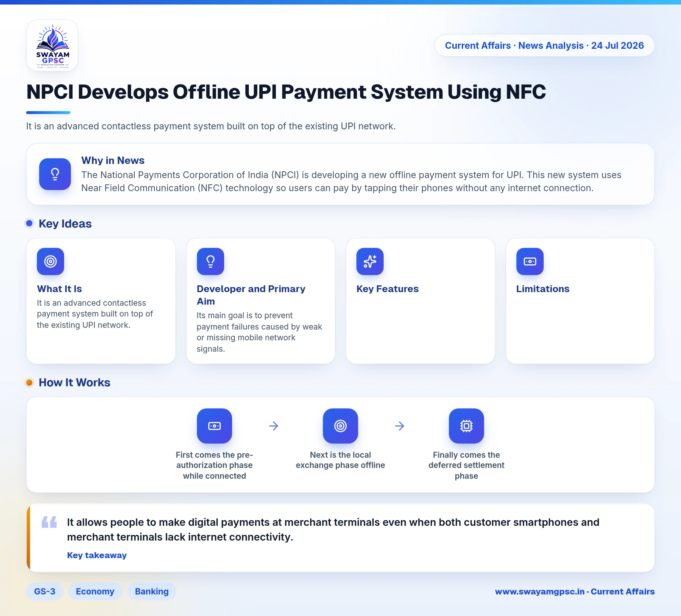Click the Why in News lightbulb icon
The height and width of the screenshot is (616, 681).
[x=55, y=174]
